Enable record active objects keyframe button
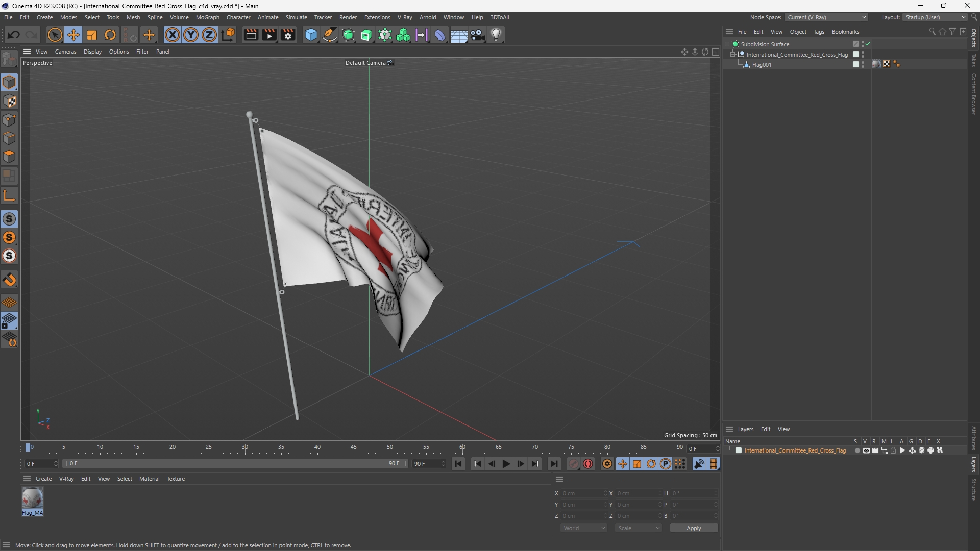 point(574,464)
